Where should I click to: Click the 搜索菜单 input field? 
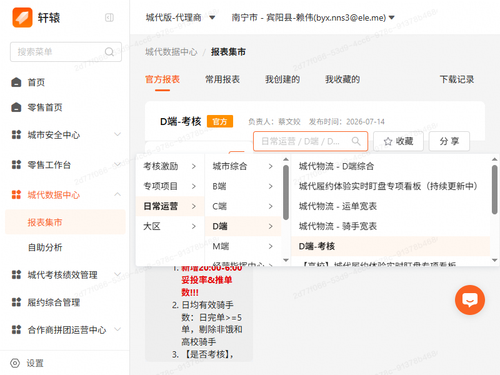[66, 52]
